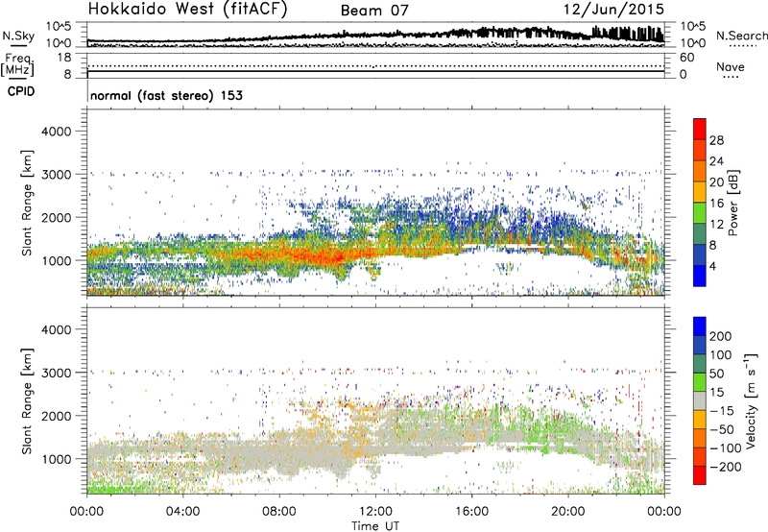This screenshot has height=532, width=768.
Task: Click the 'Power [dB]' colorbar label
Action: click(x=732, y=203)
